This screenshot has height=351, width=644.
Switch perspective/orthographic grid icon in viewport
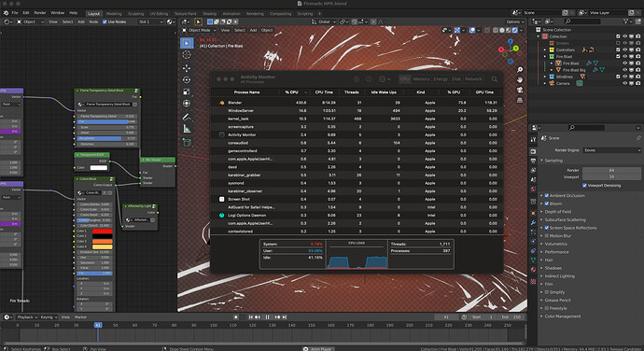(520, 100)
